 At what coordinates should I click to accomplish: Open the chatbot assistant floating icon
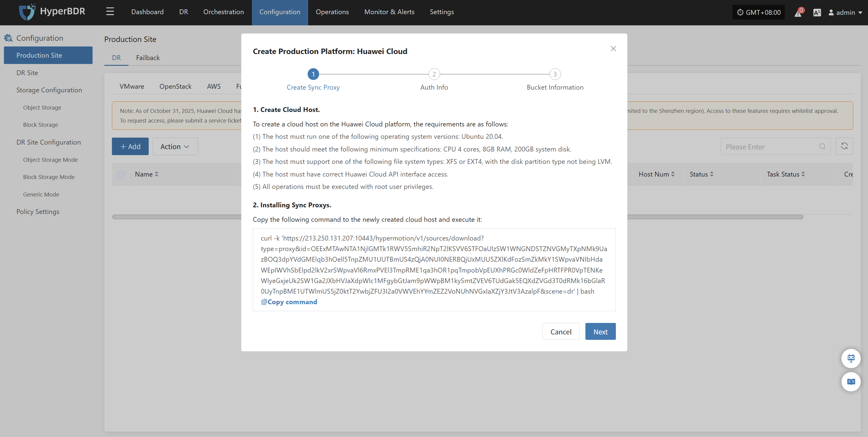tap(851, 358)
